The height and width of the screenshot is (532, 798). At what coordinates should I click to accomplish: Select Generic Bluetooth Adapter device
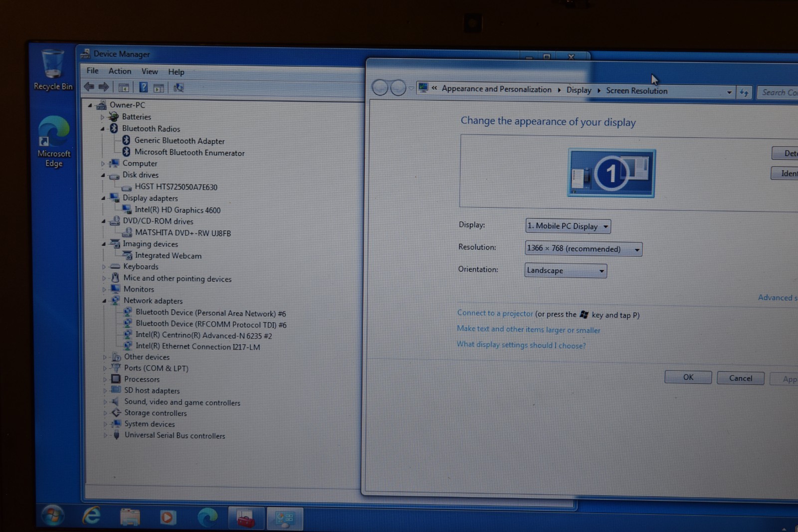click(x=180, y=141)
